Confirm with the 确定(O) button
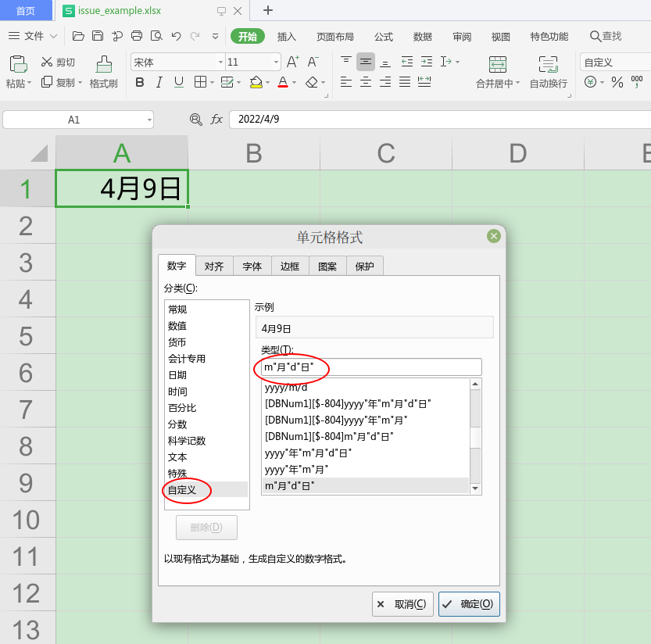 (x=469, y=603)
